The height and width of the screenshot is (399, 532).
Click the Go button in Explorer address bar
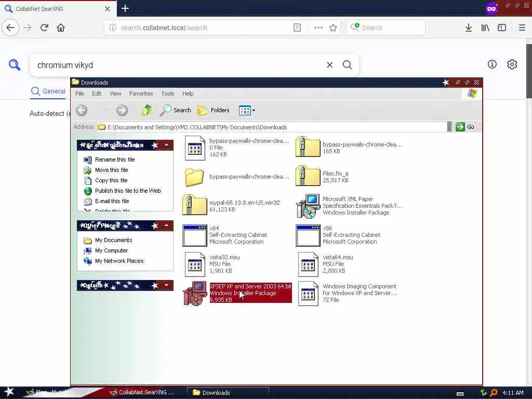465,127
